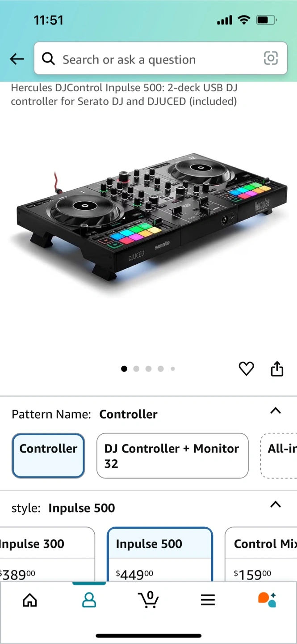Go to Home tab icon
Screen dimensions: 297x644
30,600
